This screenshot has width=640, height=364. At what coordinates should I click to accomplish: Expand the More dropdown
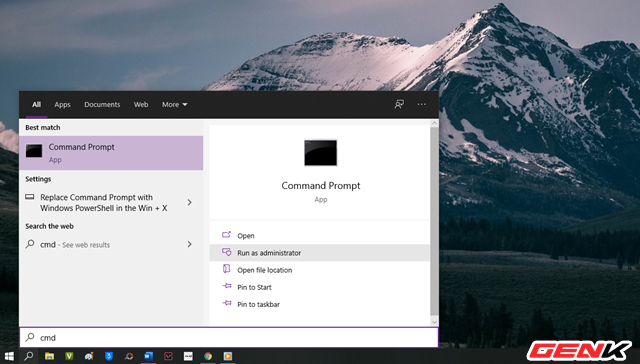[x=175, y=104]
